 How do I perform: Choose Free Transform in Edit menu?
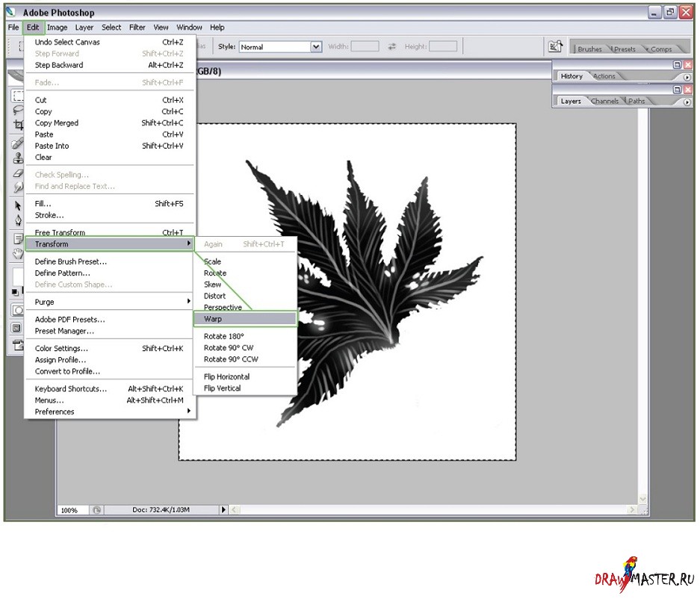click(110, 232)
